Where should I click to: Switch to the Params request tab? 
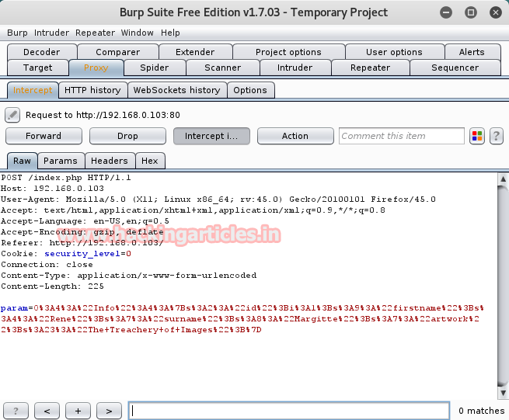point(61,161)
